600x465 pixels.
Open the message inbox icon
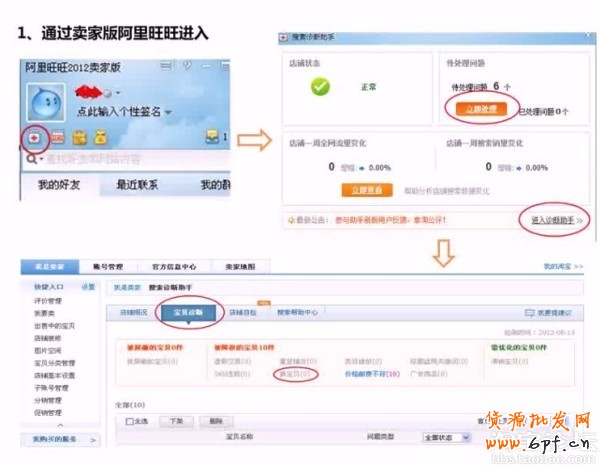[x=212, y=137]
